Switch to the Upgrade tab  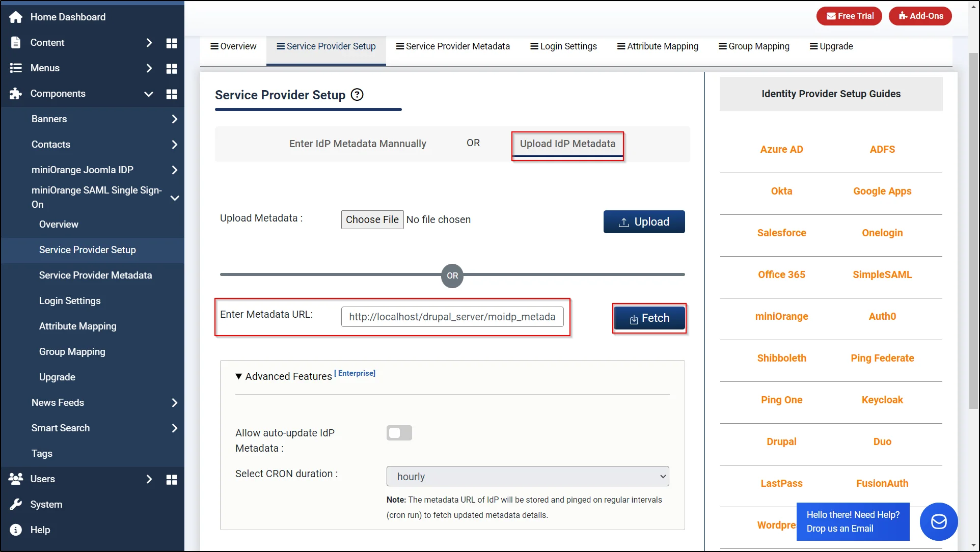tap(831, 46)
